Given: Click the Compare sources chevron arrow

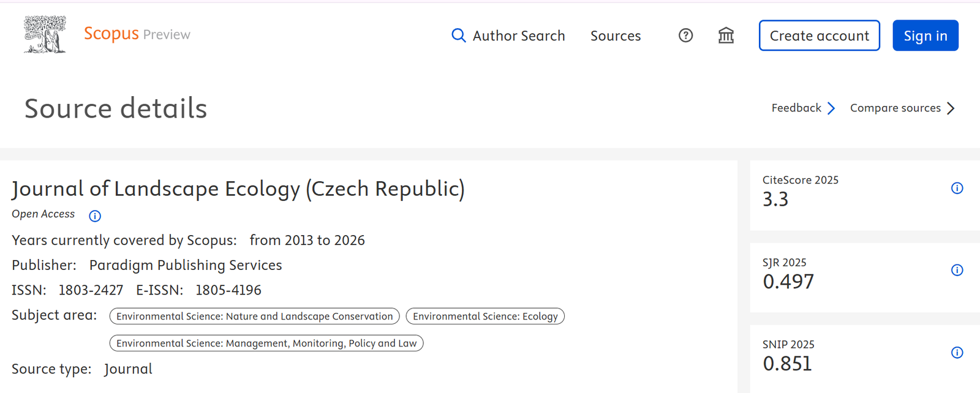Looking at the screenshot, I should click(x=951, y=108).
